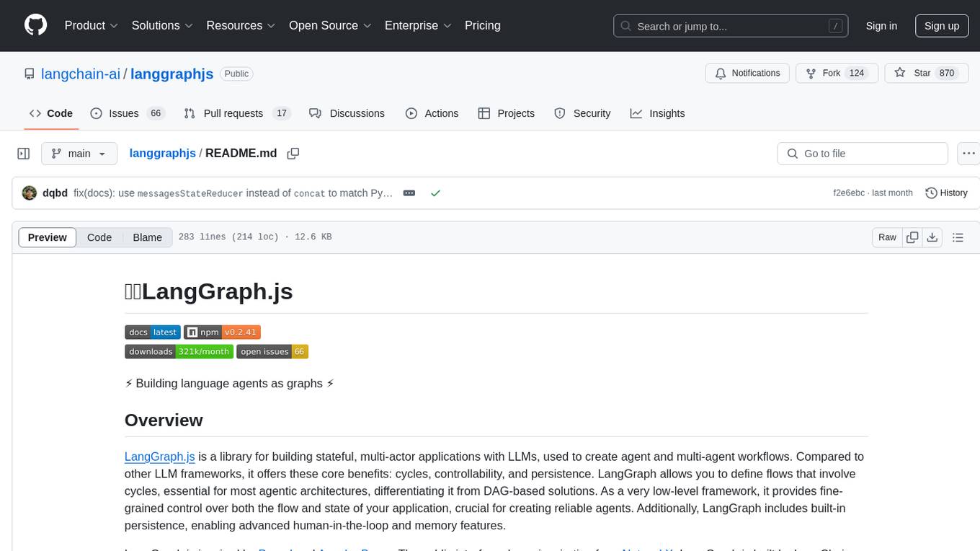Expand the Resources menu
980x551 pixels.
(x=241, y=25)
